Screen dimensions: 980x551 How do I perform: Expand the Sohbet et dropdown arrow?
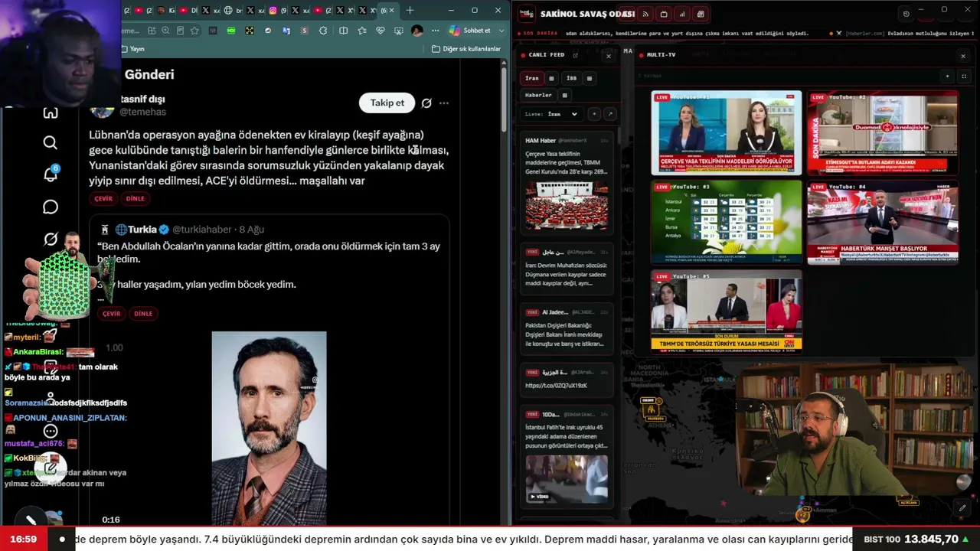pyautogui.click(x=502, y=31)
